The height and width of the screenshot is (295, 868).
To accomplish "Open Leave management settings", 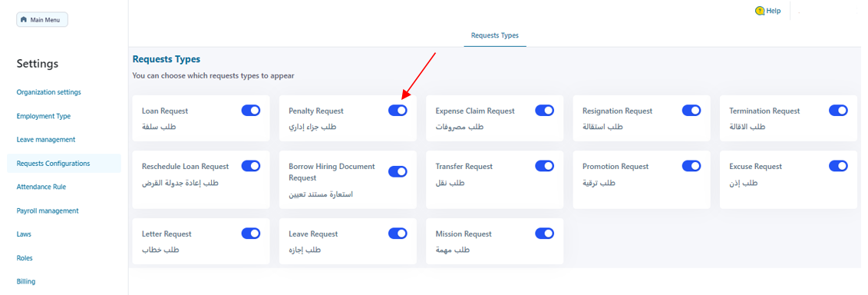I will tap(46, 140).
